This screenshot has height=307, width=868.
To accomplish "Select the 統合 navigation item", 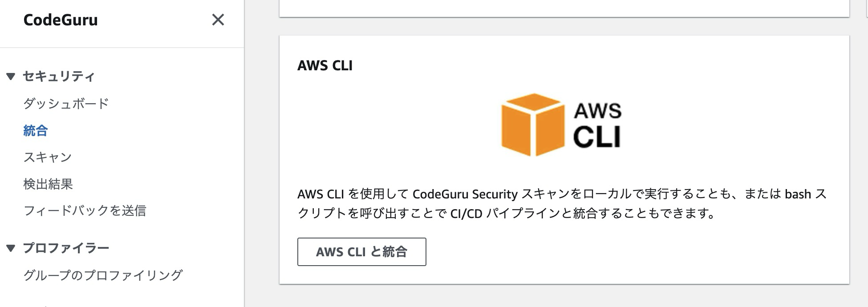I will (x=36, y=130).
